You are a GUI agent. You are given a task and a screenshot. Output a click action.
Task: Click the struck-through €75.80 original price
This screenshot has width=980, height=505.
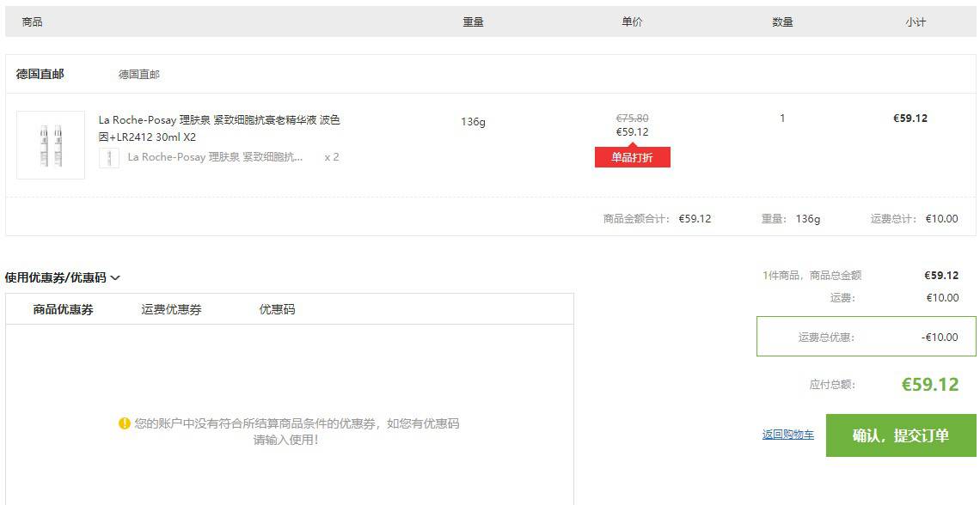click(x=632, y=118)
